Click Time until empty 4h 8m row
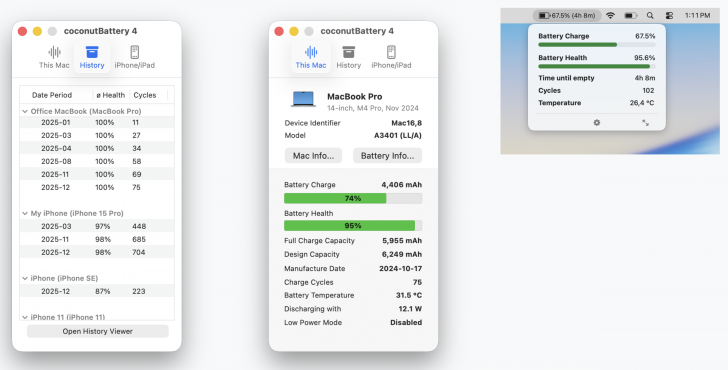This screenshot has width=728, height=370. click(597, 78)
